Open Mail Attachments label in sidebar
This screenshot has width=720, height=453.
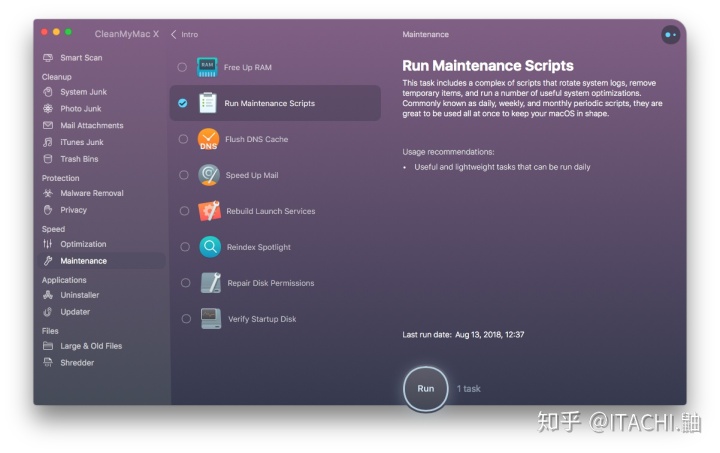[x=92, y=125]
